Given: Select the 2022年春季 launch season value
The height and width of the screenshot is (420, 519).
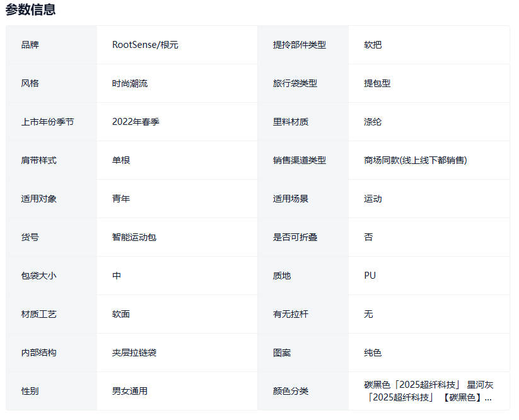Looking at the screenshot, I should [136, 122].
